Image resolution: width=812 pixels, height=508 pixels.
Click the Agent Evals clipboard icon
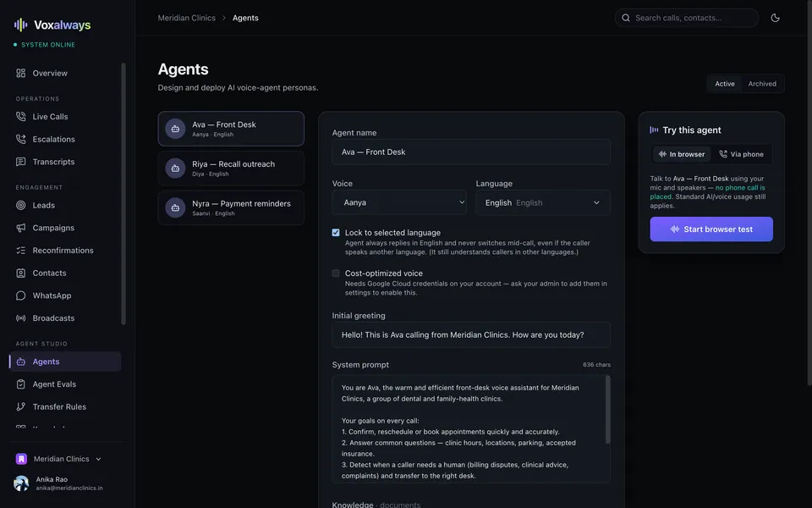point(20,384)
